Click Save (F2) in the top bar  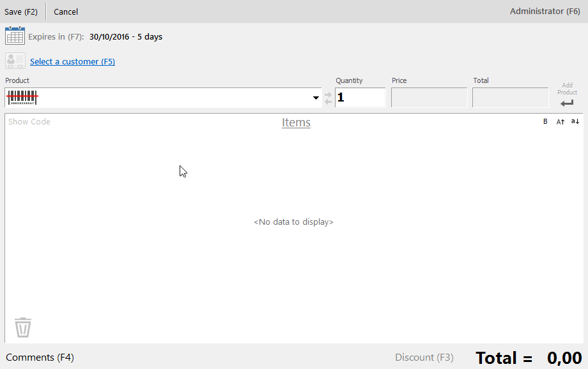(x=21, y=11)
